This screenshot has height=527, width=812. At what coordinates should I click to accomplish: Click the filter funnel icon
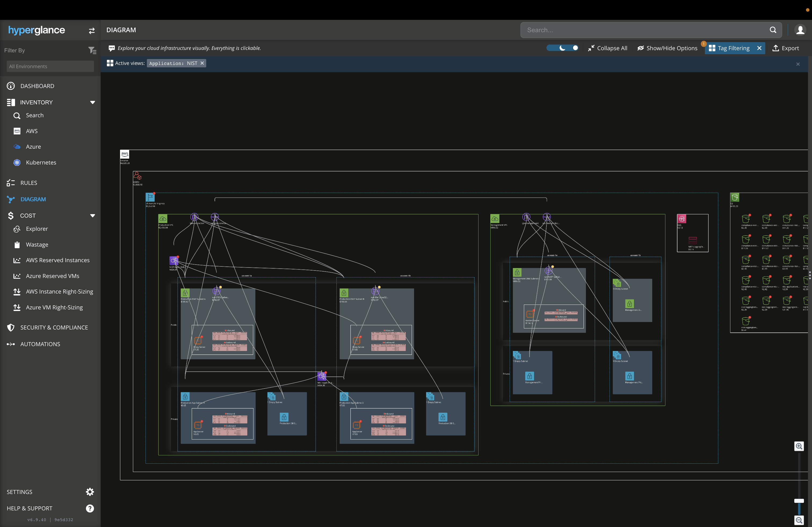(x=92, y=50)
